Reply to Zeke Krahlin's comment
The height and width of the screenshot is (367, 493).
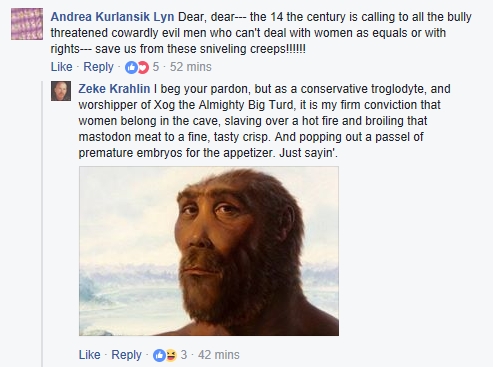pyautogui.click(x=126, y=355)
